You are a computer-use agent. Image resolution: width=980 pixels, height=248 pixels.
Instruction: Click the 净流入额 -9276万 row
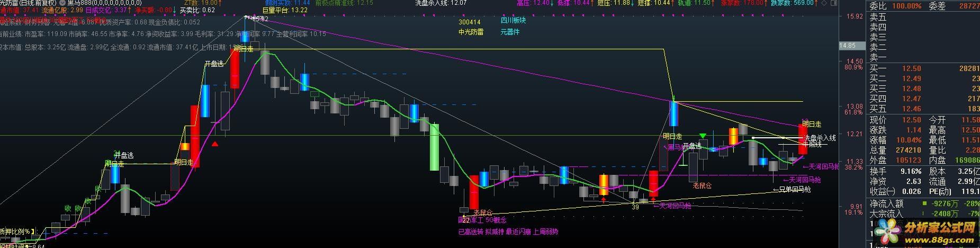pyautogui.click(x=924, y=203)
